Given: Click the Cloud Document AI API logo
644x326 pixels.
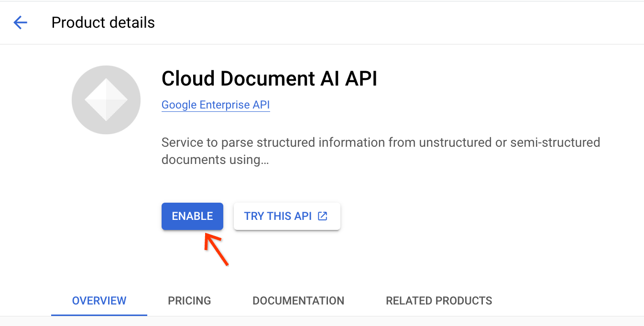Looking at the screenshot, I should (106, 100).
